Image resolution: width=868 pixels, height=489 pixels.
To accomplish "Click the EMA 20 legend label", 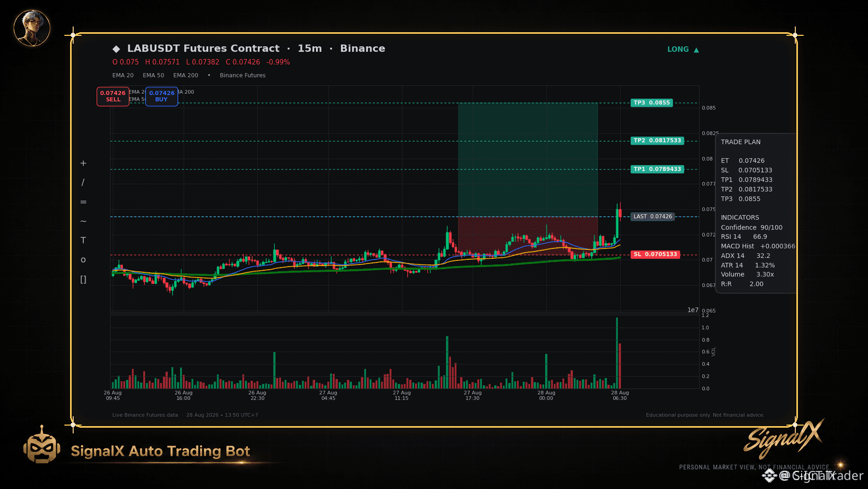I will [123, 75].
